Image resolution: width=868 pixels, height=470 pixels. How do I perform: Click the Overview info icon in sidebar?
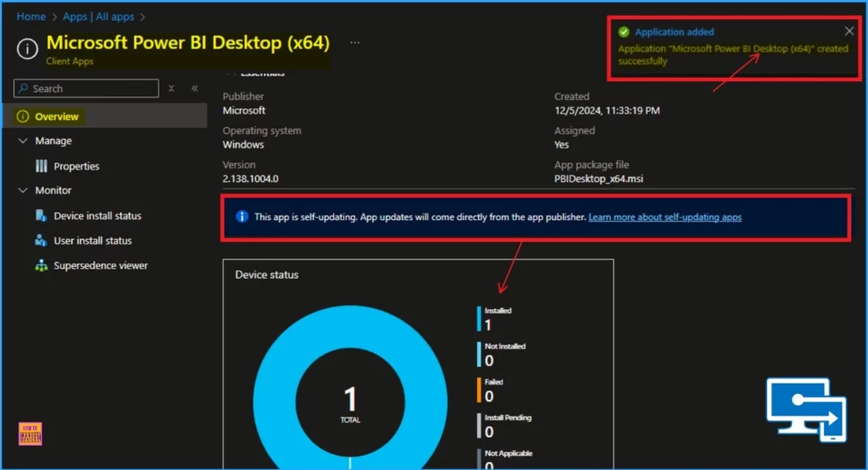pyautogui.click(x=23, y=117)
